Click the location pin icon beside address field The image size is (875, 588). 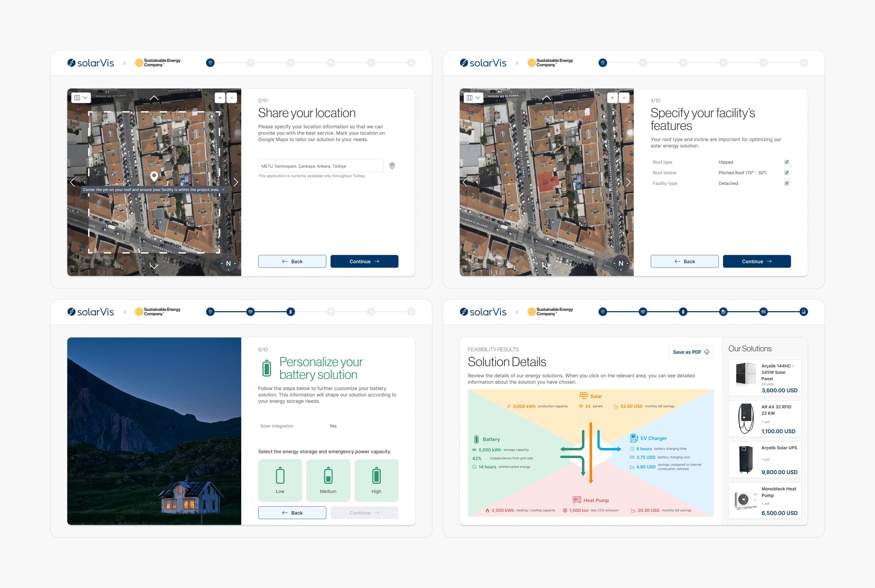pyautogui.click(x=392, y=166)
